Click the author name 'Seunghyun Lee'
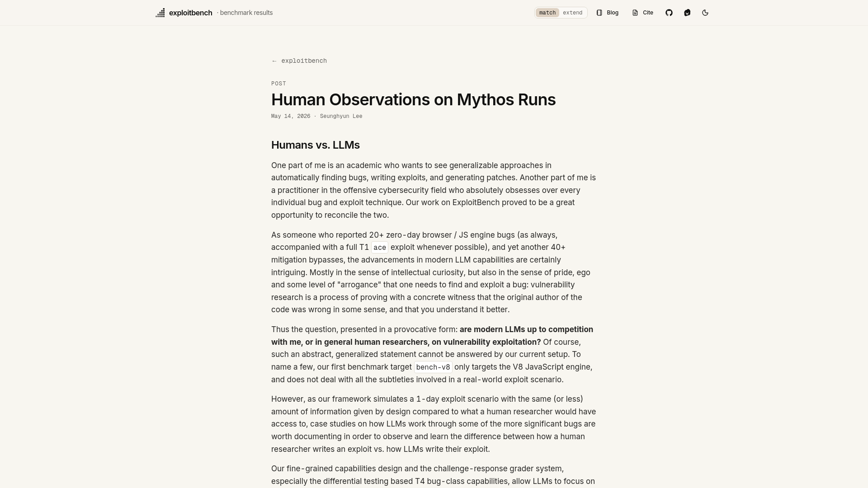The height and width of the screenshot is (488, 868). click(x=341, y=116)
